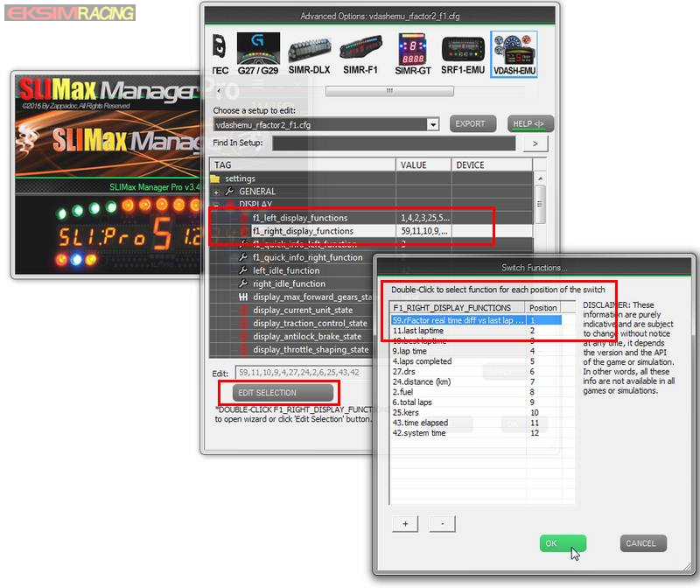The image size is (700, 588).
Task: Click the find next arrow button
Action: tap(535, 143)
